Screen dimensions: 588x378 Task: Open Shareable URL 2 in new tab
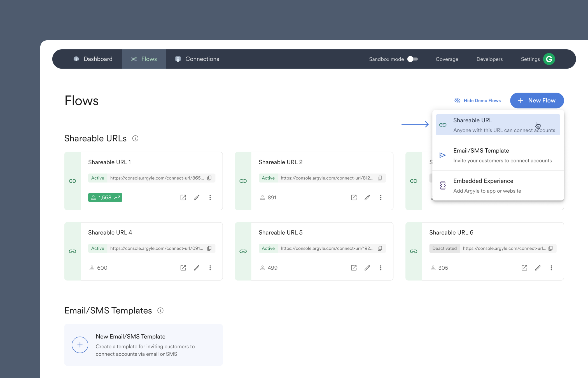tap(353, 197)
